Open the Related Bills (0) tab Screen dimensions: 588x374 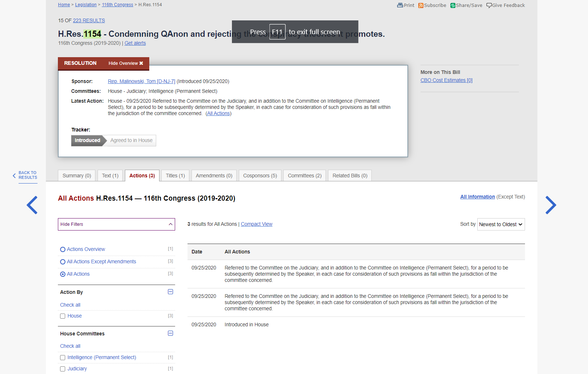point(350,176)
